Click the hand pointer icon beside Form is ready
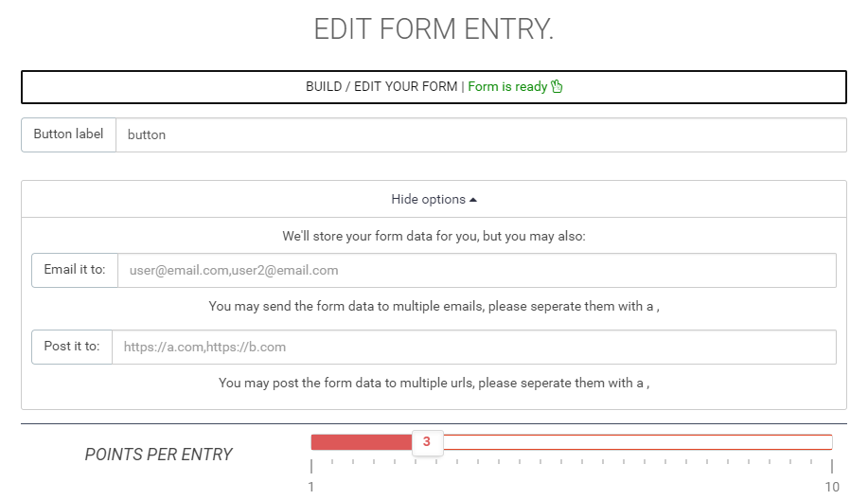This screenshot has height=500, width=868. pyautogui.click(x=557, y=86)
